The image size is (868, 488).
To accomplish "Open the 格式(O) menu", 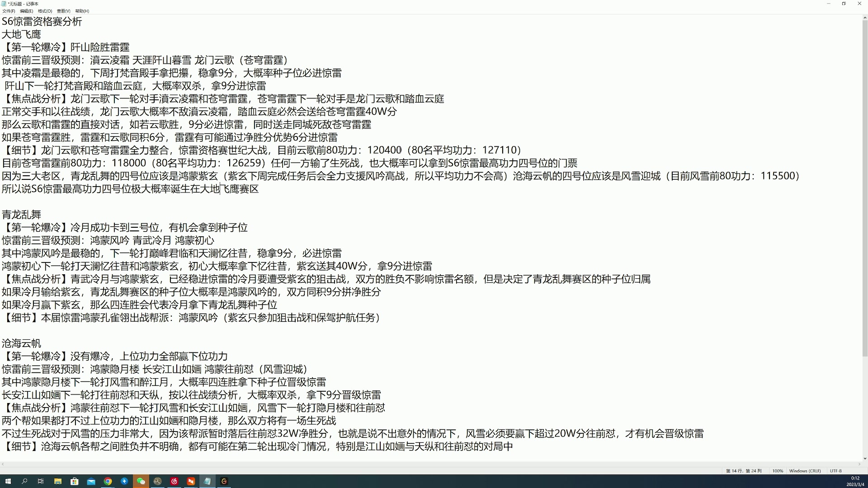I will [44, 11].
